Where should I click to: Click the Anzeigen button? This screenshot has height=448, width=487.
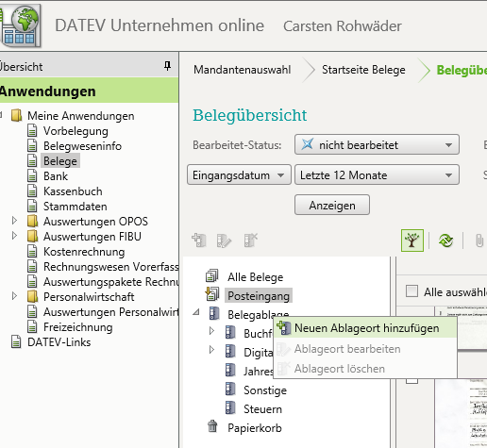point(332,205)
